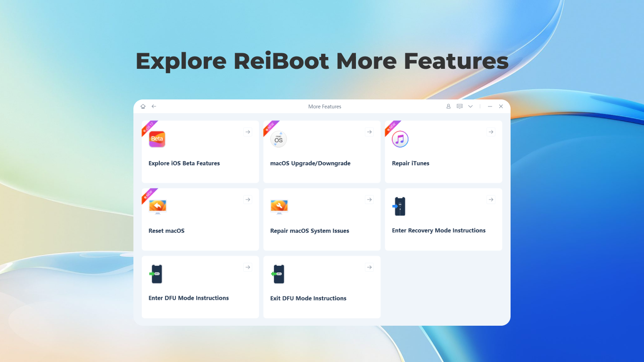Screen dimensions: 644x362
Task: Click the macOS circular icon
Action: point(279,140)
